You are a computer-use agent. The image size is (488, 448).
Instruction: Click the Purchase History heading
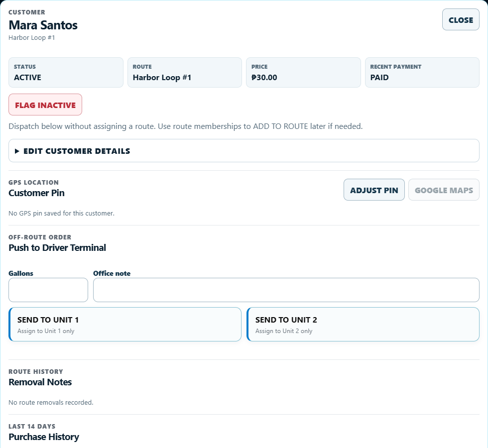(44, 437)
